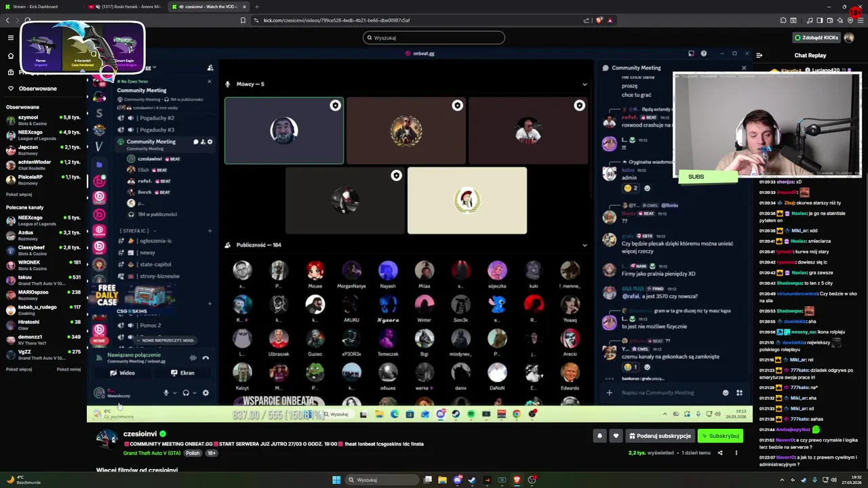Screen dimensions: 868x488
Task: Open the Kick sidebar hamburger menu
Action: 10,38
